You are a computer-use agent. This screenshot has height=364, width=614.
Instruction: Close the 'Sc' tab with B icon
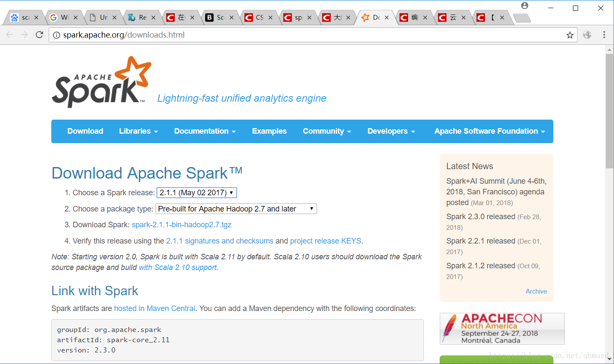pos(232,18)
